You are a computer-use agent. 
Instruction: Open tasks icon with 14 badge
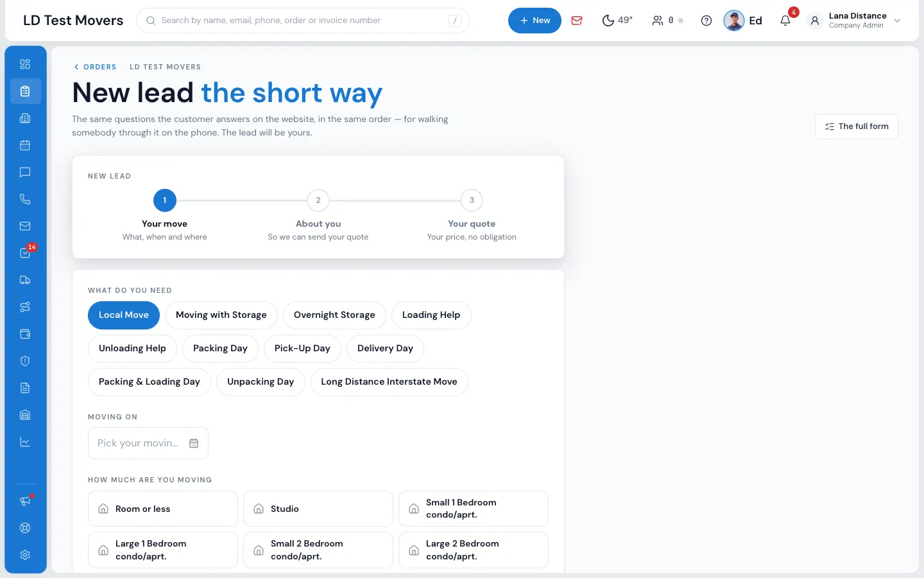point(25,253)
